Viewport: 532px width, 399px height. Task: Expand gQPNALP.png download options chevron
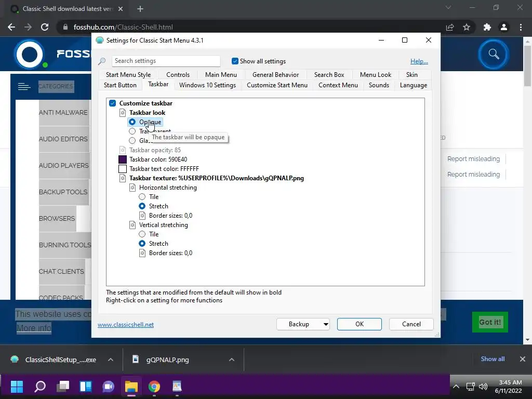[x=232, y=360]
